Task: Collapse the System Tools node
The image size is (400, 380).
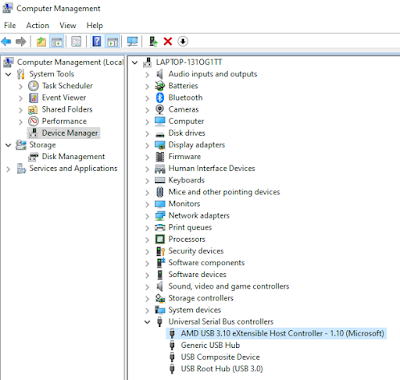Action: click(x=8, y=74)
